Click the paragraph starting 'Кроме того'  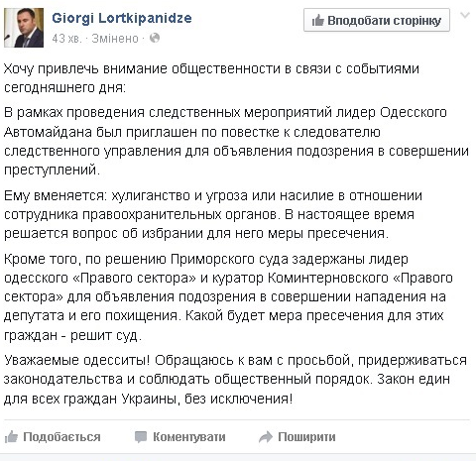pos(228,296)
